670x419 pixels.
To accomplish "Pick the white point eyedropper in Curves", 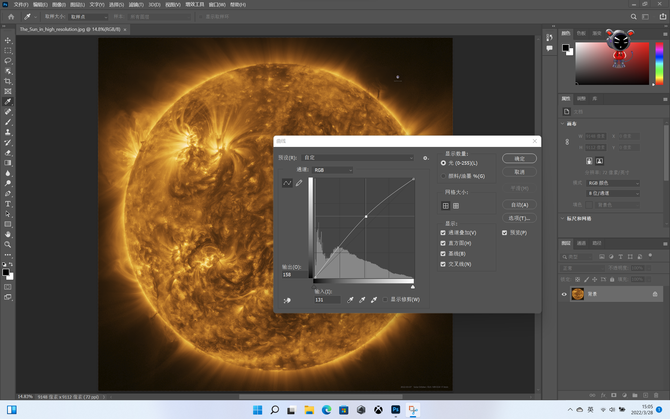I will point(374,299).
